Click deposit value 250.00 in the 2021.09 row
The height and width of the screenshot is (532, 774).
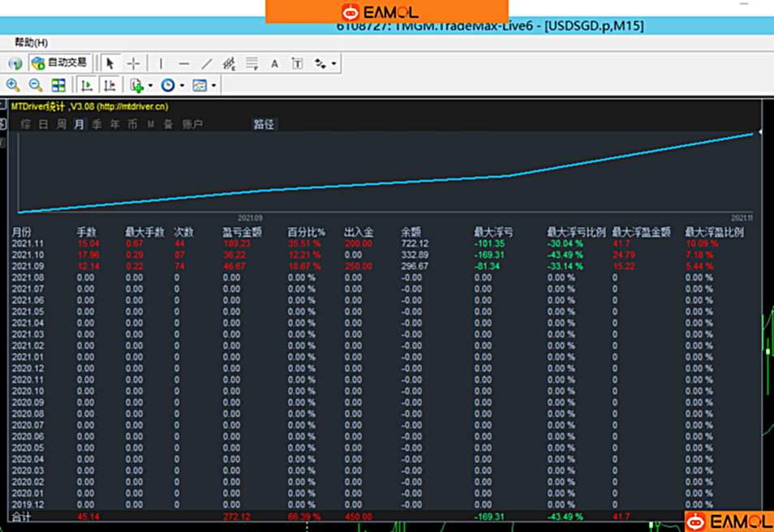point(358,266)
